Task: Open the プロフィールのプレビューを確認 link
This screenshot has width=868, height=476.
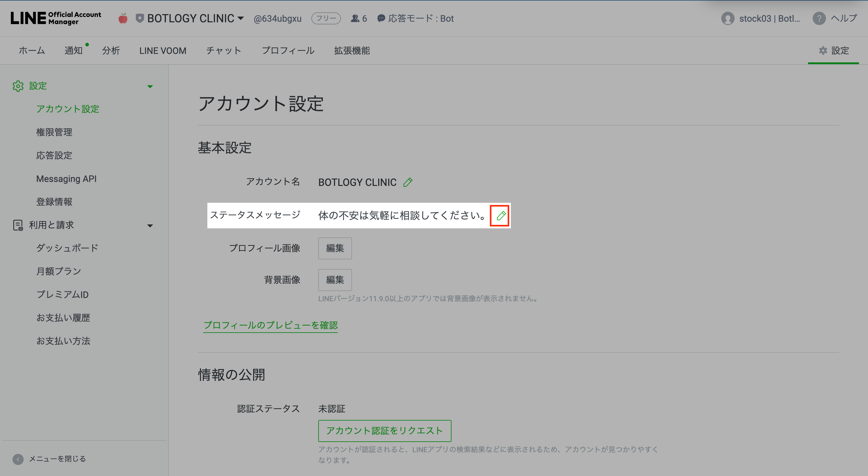Action: coord(270,325)
